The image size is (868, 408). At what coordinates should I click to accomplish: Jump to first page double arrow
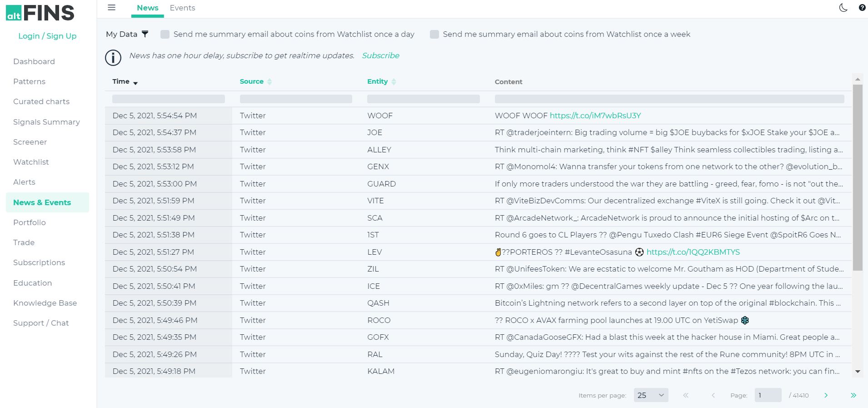[x=686, y=395]
